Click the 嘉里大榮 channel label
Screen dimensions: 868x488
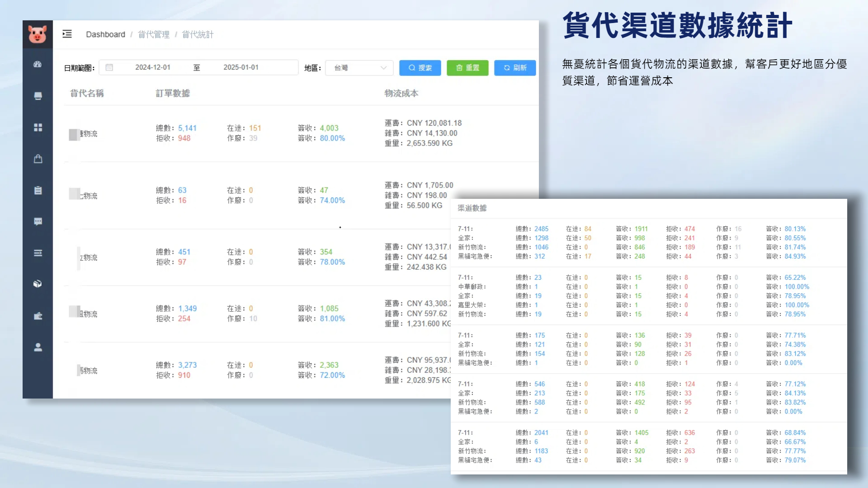click(x=472, y=305)
